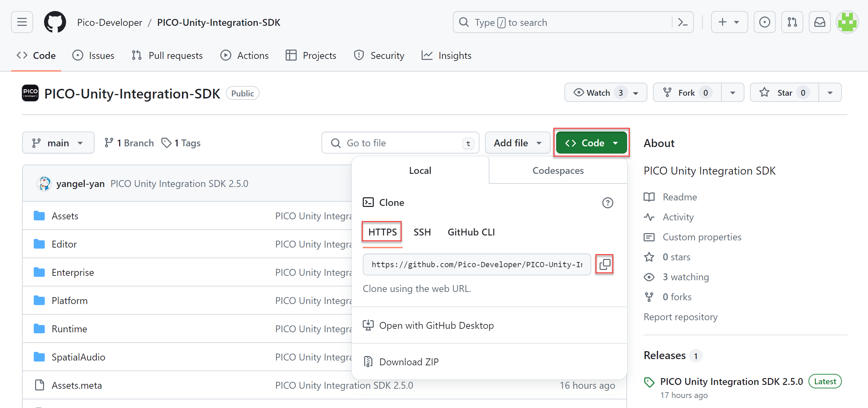Open the Add file dropdown
868x408 pixels.
[x=517, y=143]
